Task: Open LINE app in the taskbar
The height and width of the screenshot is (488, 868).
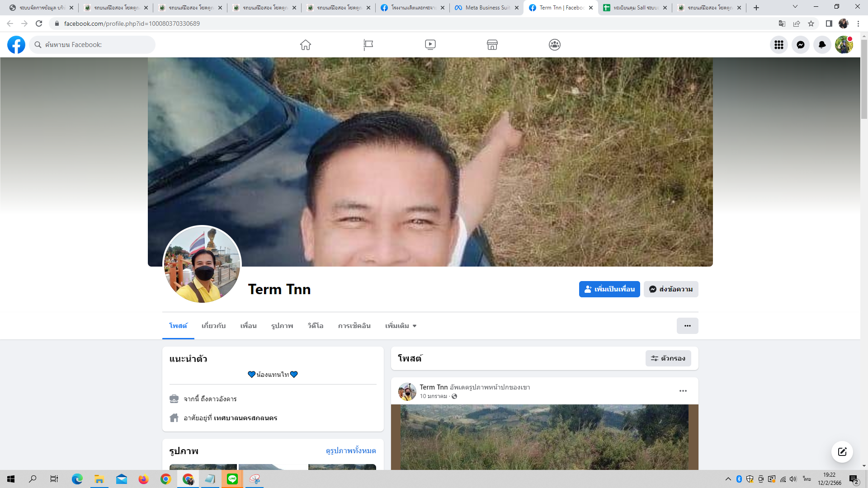Action: (x=232, y=479)
